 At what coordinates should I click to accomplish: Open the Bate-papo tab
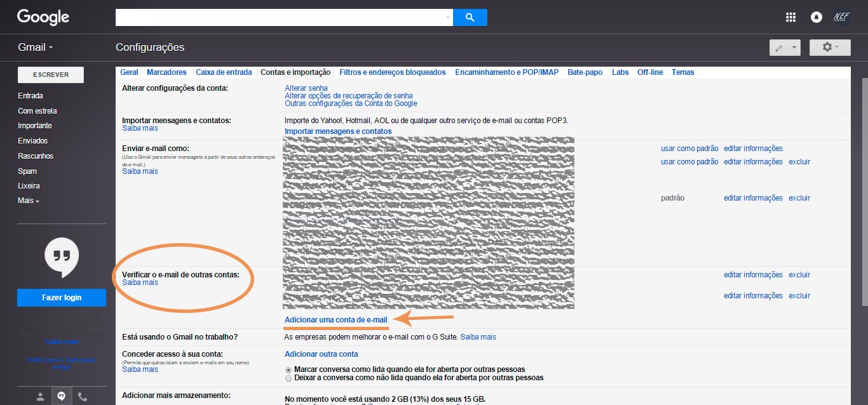click(585, 72)
